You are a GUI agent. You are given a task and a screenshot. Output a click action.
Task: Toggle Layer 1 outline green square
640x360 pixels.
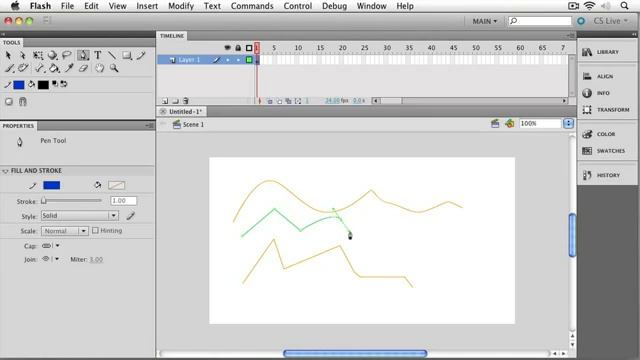[x=249, y=60]
